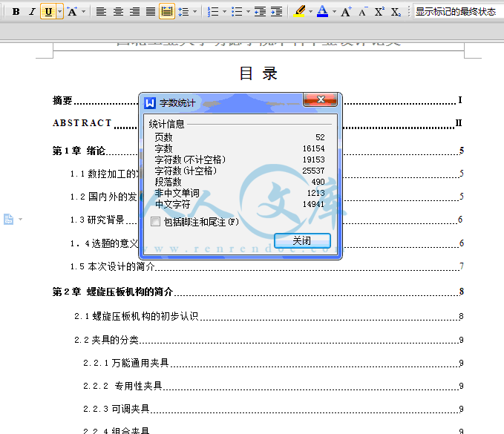Toggle italic formatting
This screenshot has height=434, width=504.
pyautogui.click(x=32, y=12)
